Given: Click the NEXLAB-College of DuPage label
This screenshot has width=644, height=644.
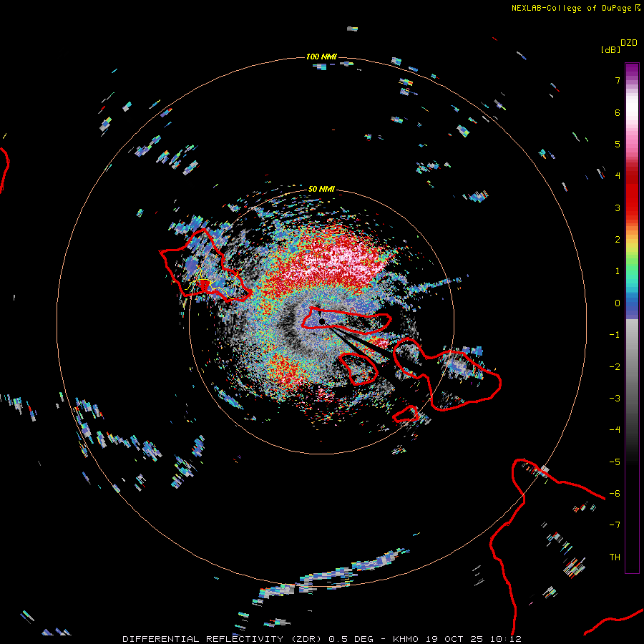Looking at the screenshot, I should tap(575, 8).
